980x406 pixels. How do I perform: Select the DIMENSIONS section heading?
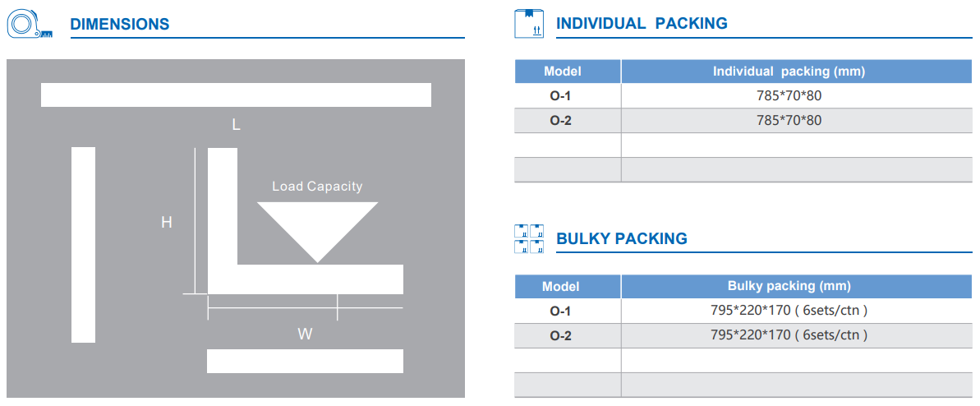[120, 25]
